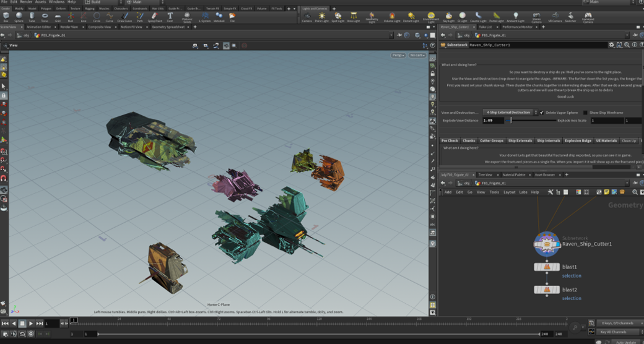Expand scene view path dropdown arrow
Image resolution: width=644 pixels, height=344 pixels.
[x=391, y=35]
